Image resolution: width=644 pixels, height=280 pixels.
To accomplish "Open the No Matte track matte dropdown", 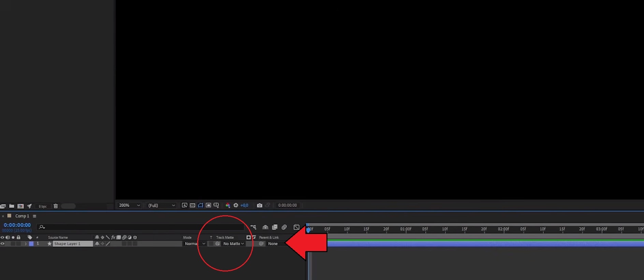I will (234, 244).
